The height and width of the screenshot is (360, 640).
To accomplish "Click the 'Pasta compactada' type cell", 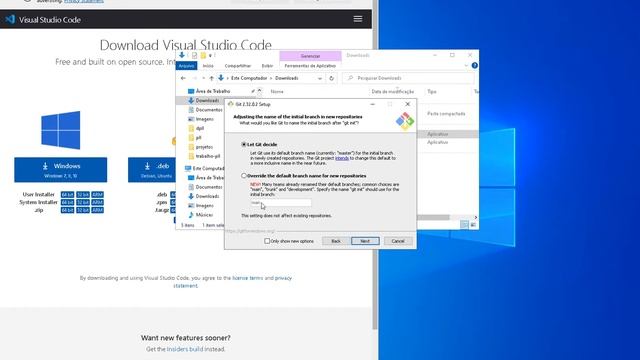I will (446, 113).
